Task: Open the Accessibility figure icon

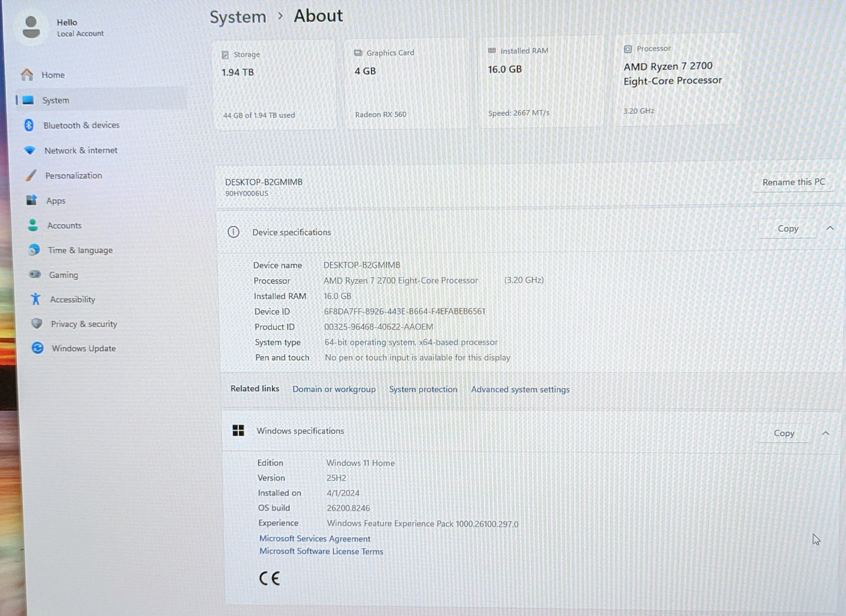Action: click(x=36, y=299)
